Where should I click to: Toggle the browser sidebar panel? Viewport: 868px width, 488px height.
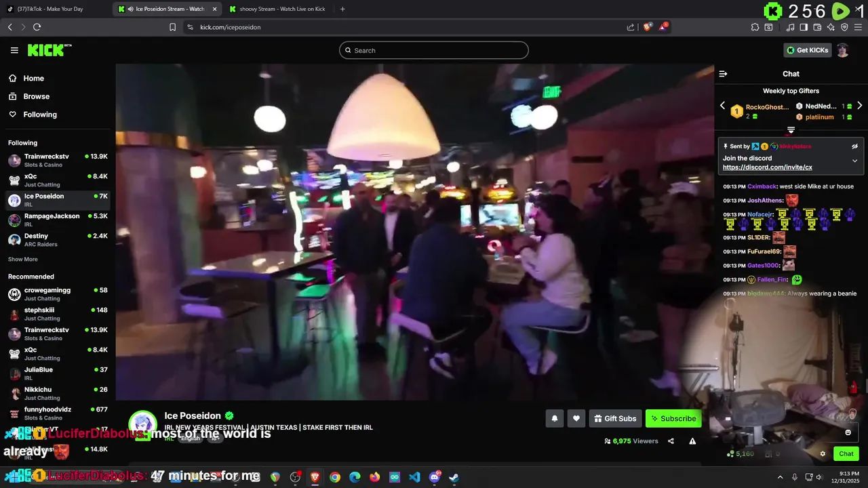click(804, 27)
